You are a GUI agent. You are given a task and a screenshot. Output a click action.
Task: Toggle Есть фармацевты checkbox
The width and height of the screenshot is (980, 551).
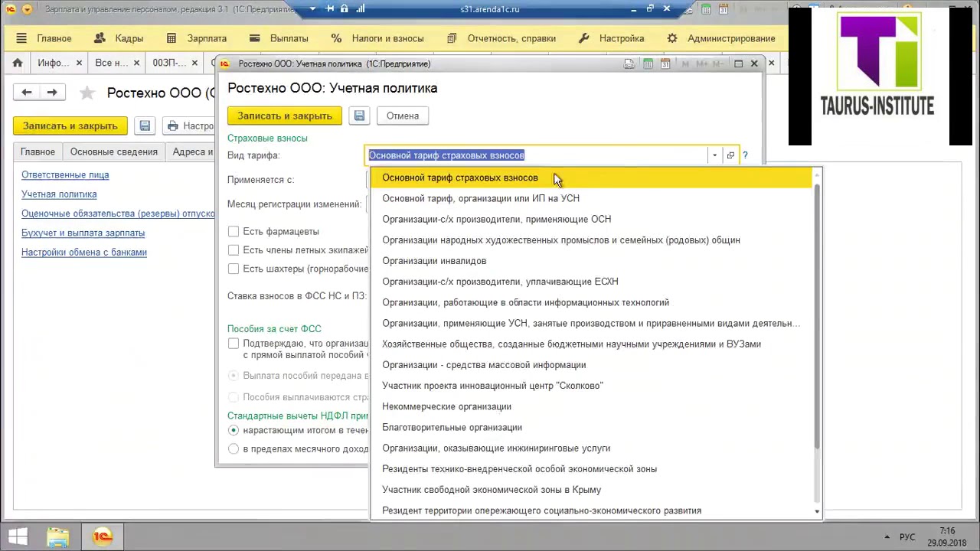tap(234, 231)
